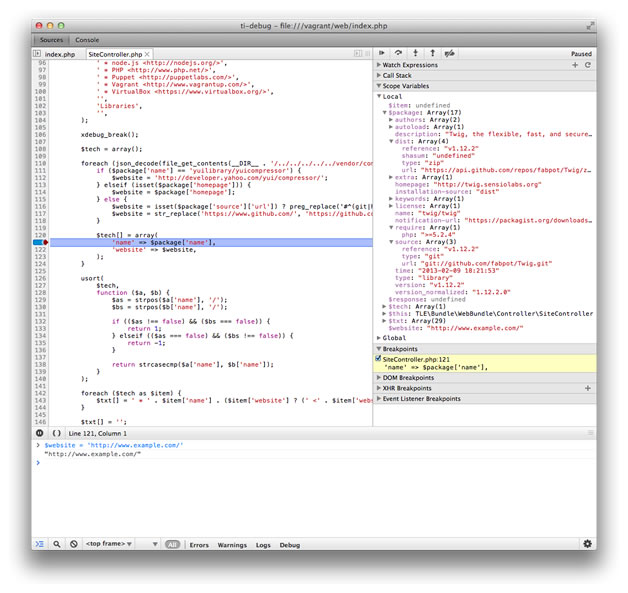
Task: Collapse the Scope Variables section
Action: (x=405, y=86)
